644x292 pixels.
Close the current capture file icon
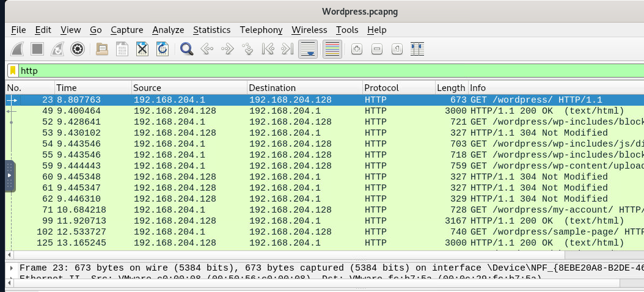[142, 49]
